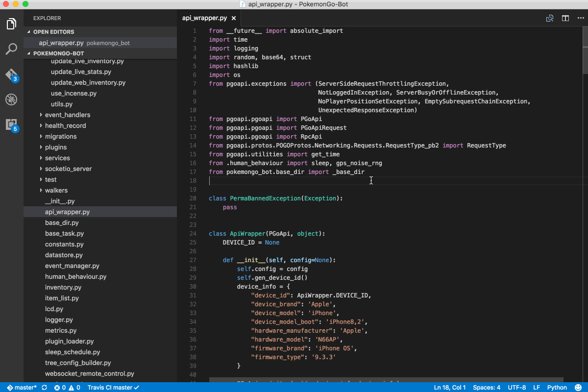Viewport: 588px width, 392px height.
Task: Change language mode via Python status item
Action: pos(557,387)
